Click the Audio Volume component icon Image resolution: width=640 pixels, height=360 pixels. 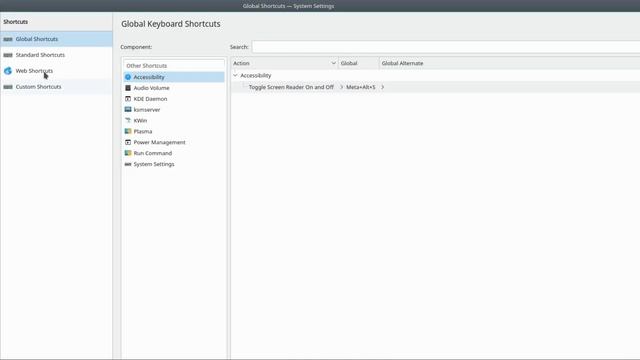pyautogui.click(x=128, y=88)
